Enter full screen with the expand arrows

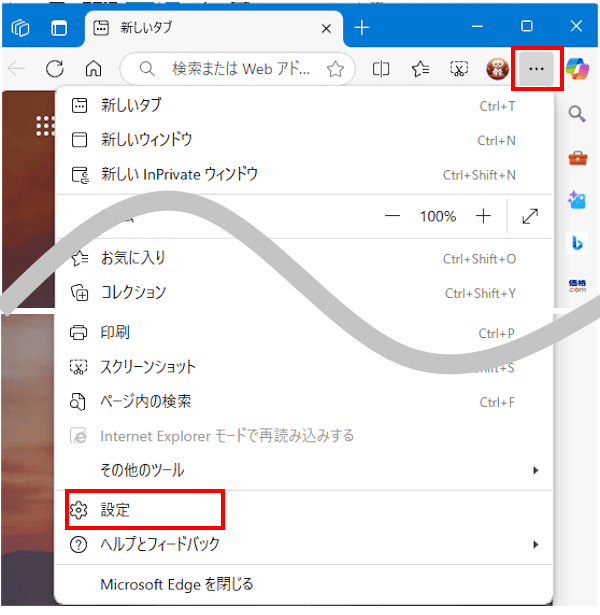point(530,216)
